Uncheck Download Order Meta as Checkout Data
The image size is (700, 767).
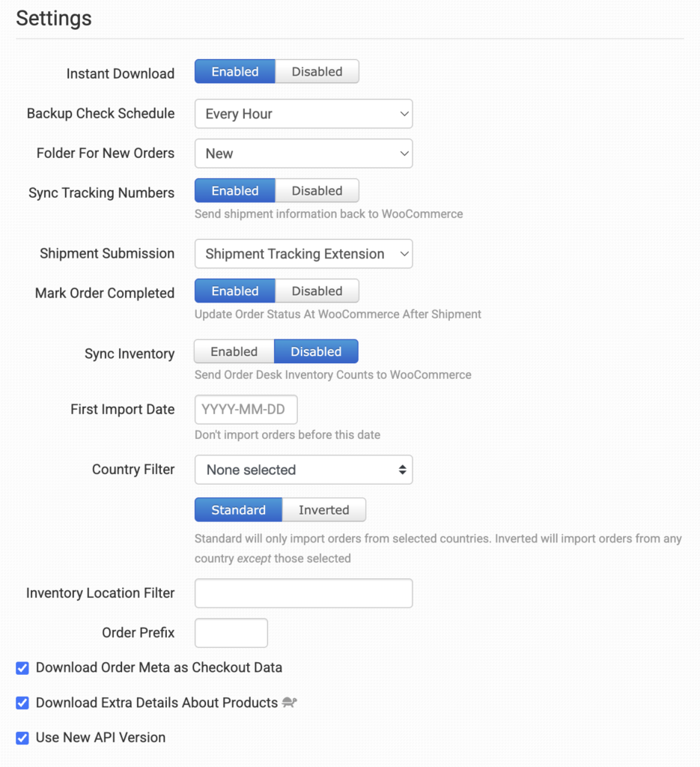pyautogui.click(x=22, y=667)
